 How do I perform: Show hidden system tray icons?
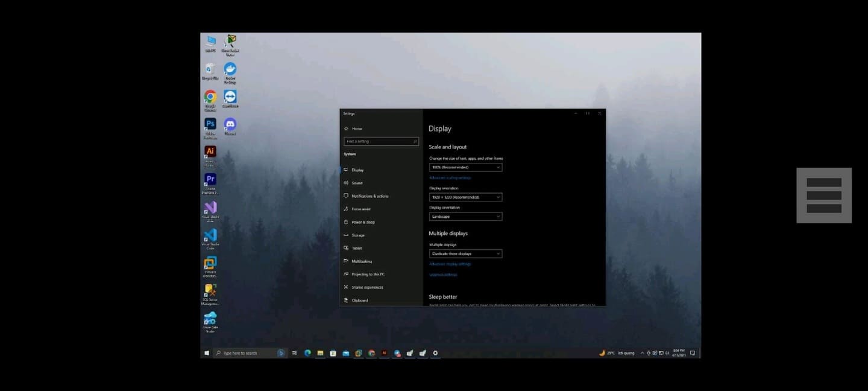click(642, 353)
